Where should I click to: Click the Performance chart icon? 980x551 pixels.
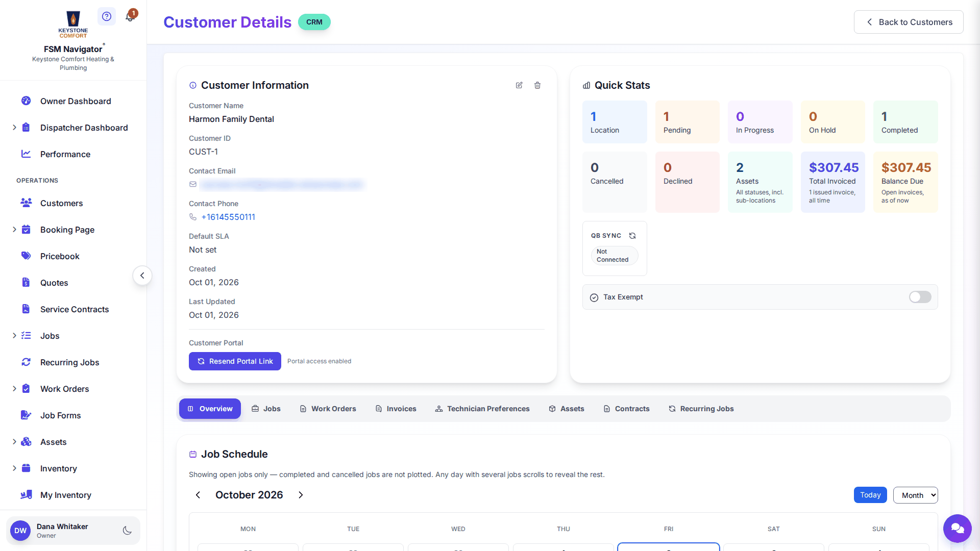[x=26, y=154]
